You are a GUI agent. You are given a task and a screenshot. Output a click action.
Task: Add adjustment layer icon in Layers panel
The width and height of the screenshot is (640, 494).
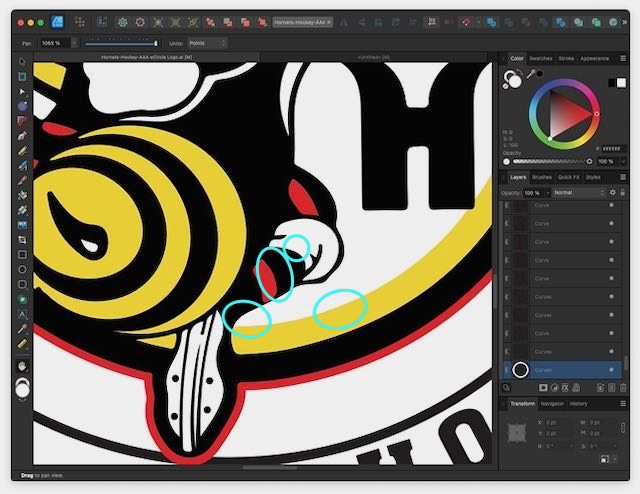tap(554, 388)
